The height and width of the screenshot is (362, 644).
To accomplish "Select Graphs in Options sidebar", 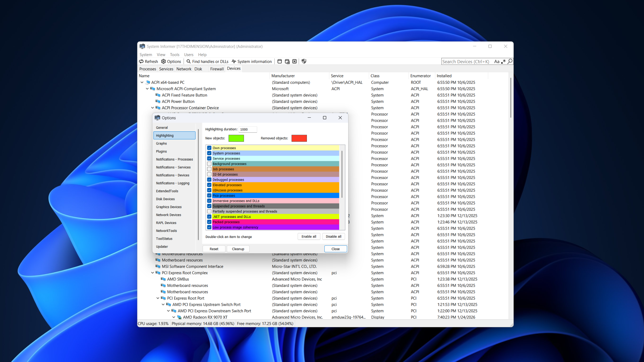I will pyautogui.click(x=174, y=143).
